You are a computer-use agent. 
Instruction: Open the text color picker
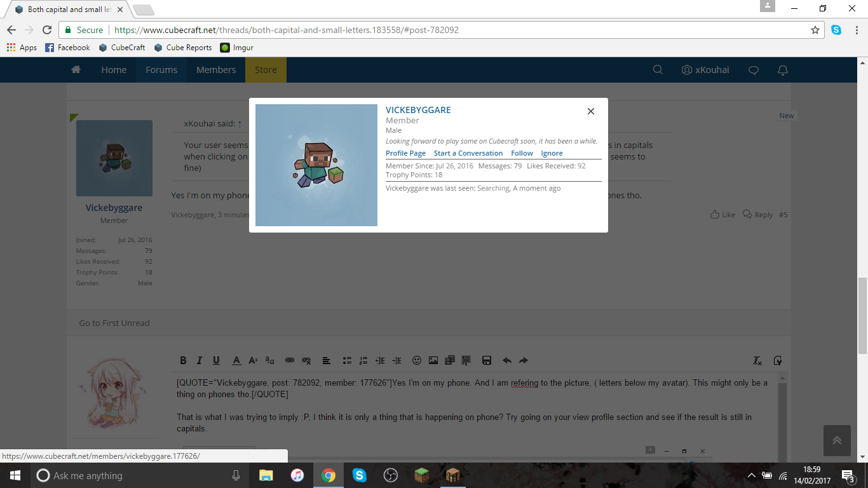[236, 360]
